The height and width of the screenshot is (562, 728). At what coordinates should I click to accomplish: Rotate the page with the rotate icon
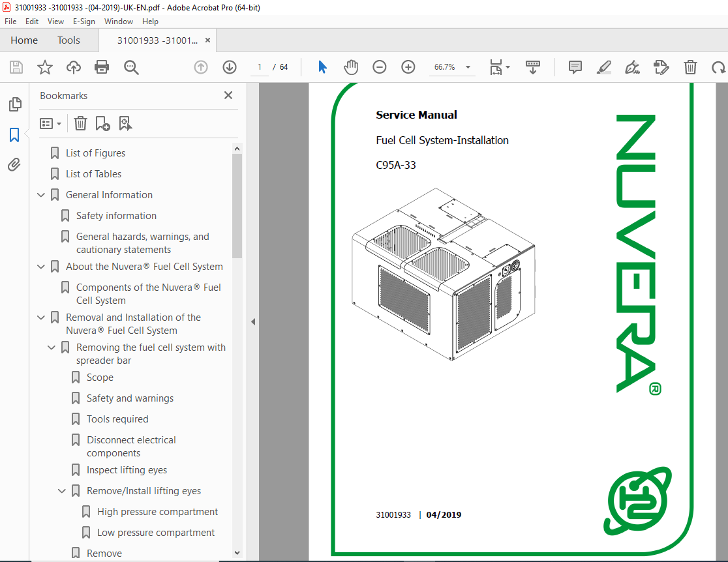(x=718, y=68)
